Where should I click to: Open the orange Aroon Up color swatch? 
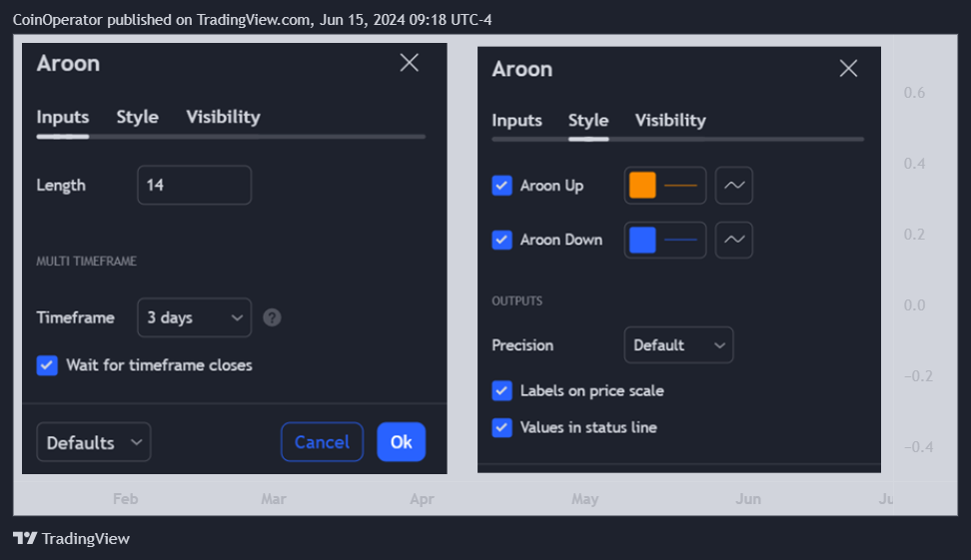pyautogui.click(x=642, y=185)
